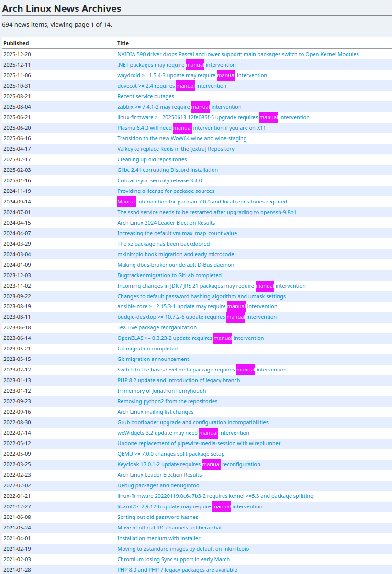Open "In memory of Jonathon Fernyhough"
Image resolution: width=392 pixels, height=574 pixels.
[162, 391]
